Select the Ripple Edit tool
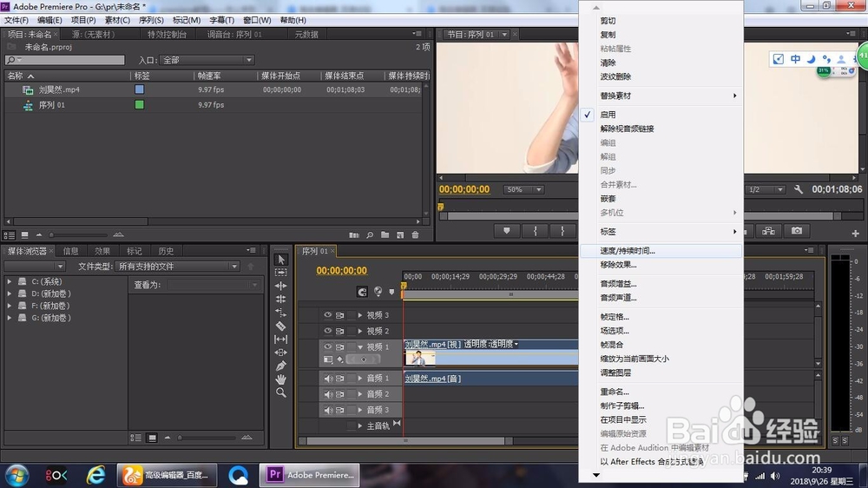This screenshot has height=488, width=868. (280, 286)
